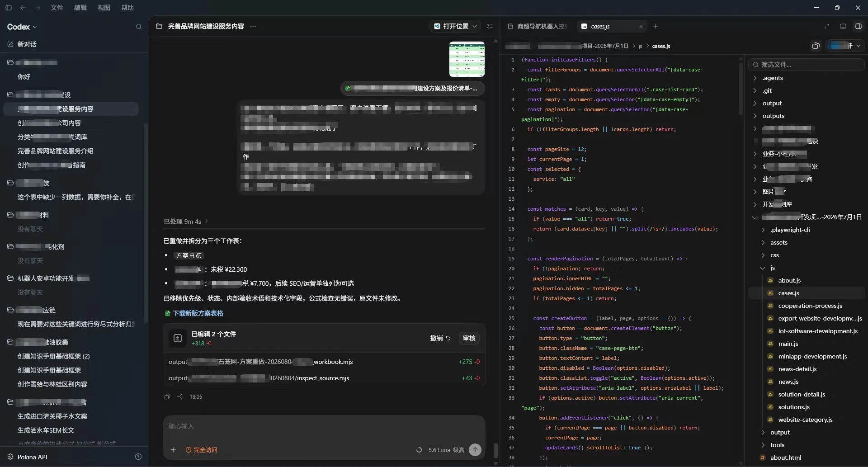Toggle the right sidebar layout icon
Screen dimensions: 868x467
point(859,26)
